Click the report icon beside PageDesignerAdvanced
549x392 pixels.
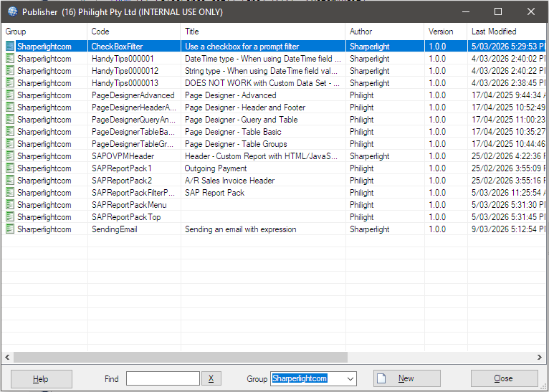tap(10, 95)
